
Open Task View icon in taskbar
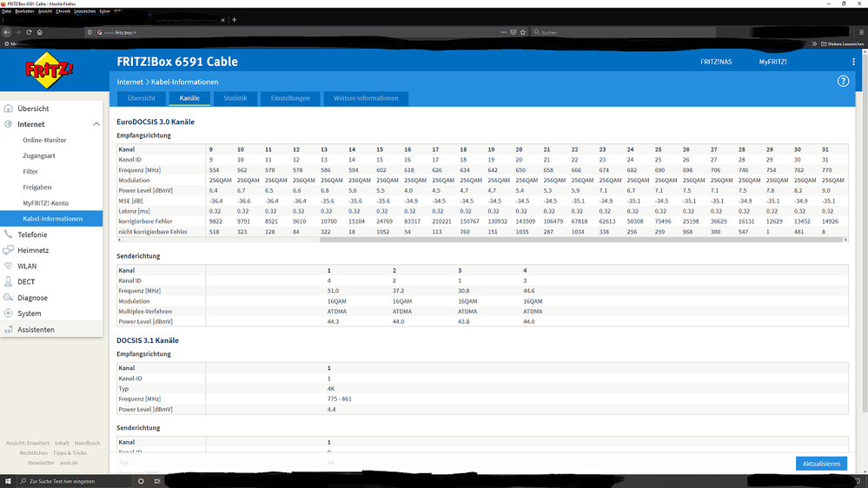(x=157, y=481)
